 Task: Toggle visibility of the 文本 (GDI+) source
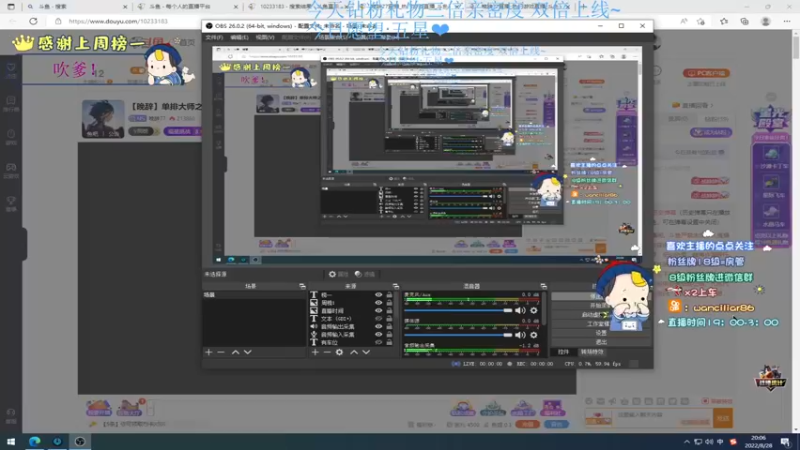coord(378,318)
